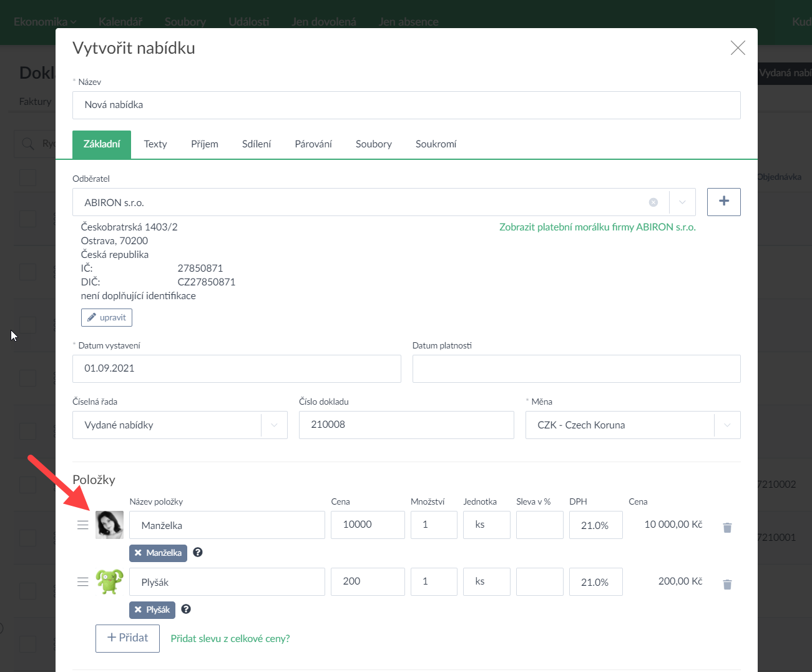812x672 pixels.
Task: Click the Přidat add item button
Action: [127, 638]
